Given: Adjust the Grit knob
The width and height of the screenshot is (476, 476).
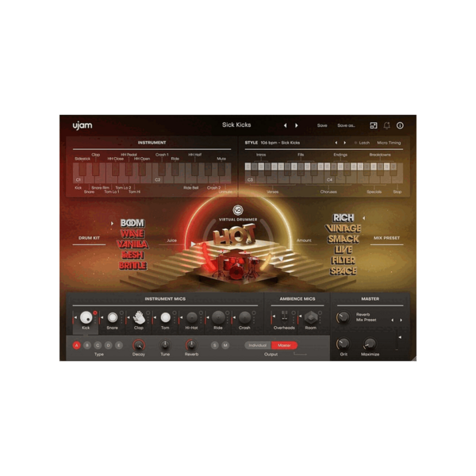Looking at the screenshot, I should point(344,344).
